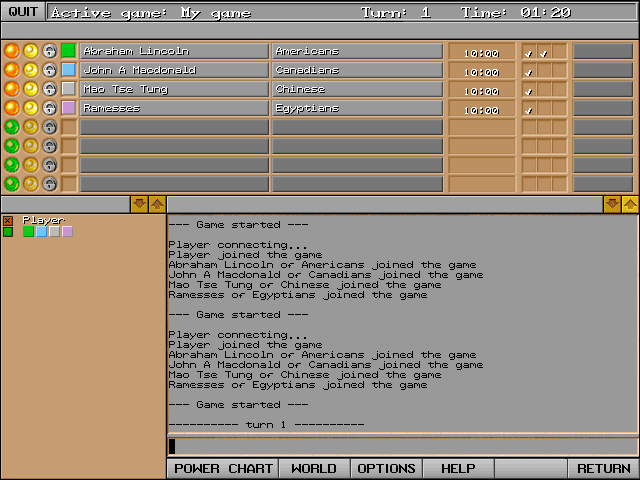Screen dimensions: 640x480
Task: Click the padlock in the first empty slot
Action: click(x=50, y=127)
